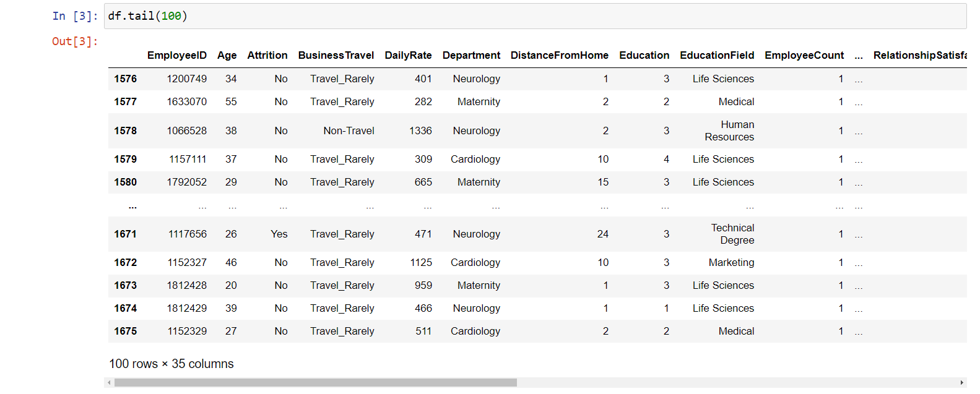Click the Human Resources cell in row 1578
The height and width of the screenshot is (394, 980).
coord(729,131)
